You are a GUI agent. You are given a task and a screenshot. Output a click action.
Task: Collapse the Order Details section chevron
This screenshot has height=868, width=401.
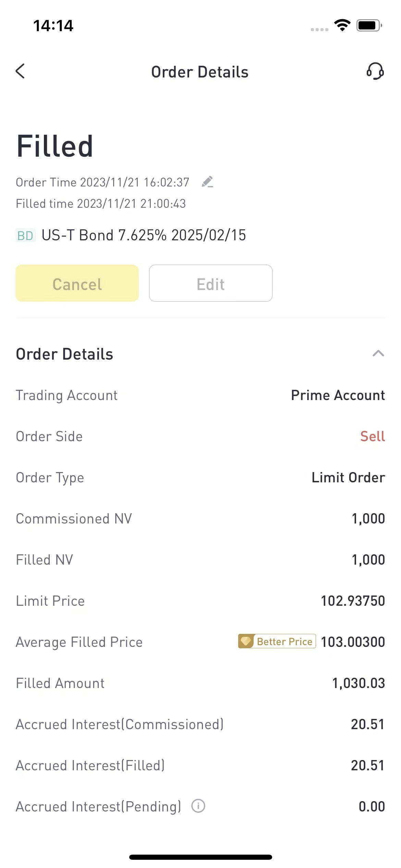tap(378, 354)
